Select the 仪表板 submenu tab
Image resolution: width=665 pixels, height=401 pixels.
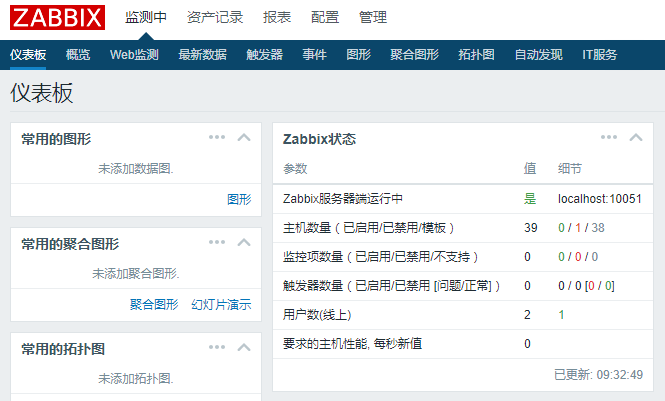[x=28, y=55]
